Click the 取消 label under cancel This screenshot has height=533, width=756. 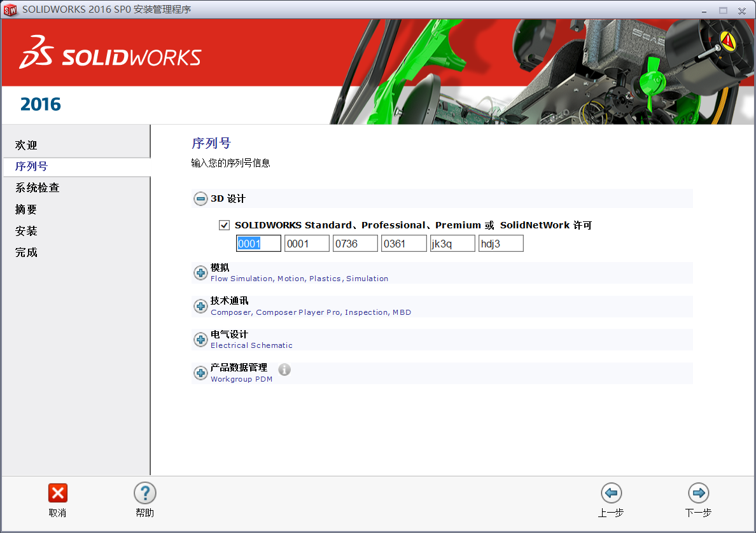point(57,513)
